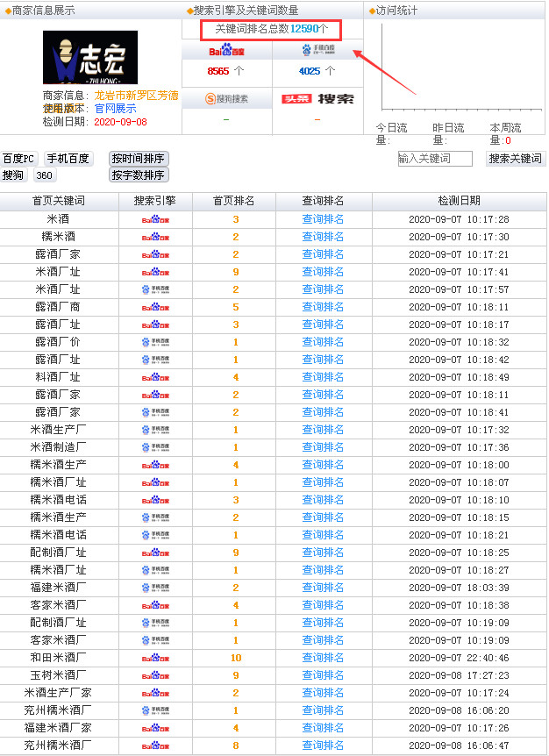Screen dimensions: 549x756
Task: Filter keywords by 百度PC
Action: [x=18, y=159]
